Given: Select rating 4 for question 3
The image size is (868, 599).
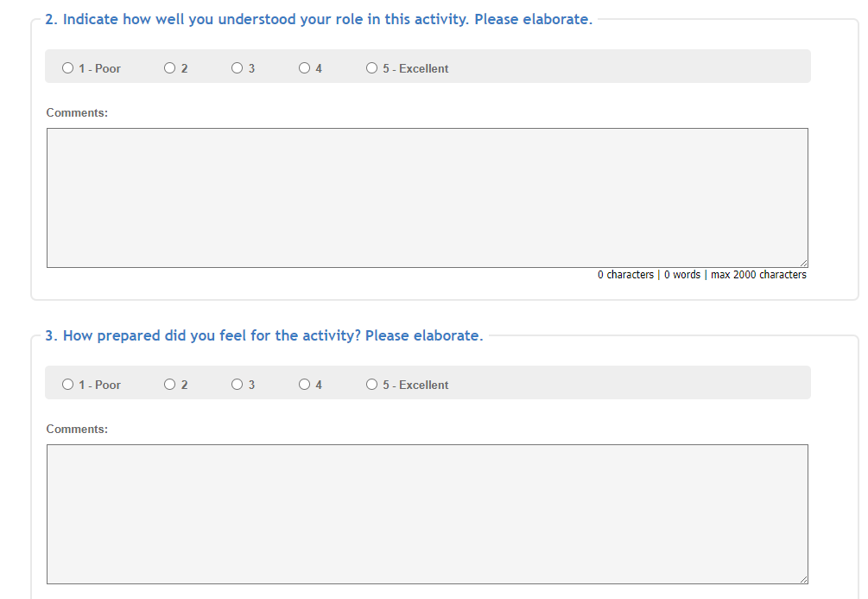Looking at the screenshot, I should (x=305, y=385).
